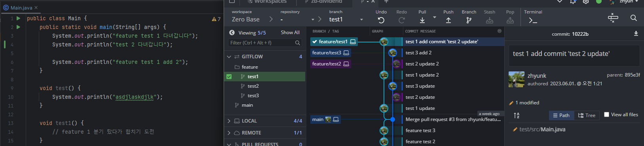Open settings gear in top bar

coord(586,2)
